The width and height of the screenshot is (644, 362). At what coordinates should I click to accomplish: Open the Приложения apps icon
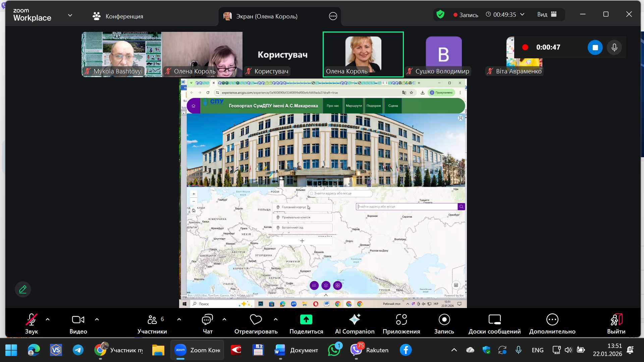401,320
